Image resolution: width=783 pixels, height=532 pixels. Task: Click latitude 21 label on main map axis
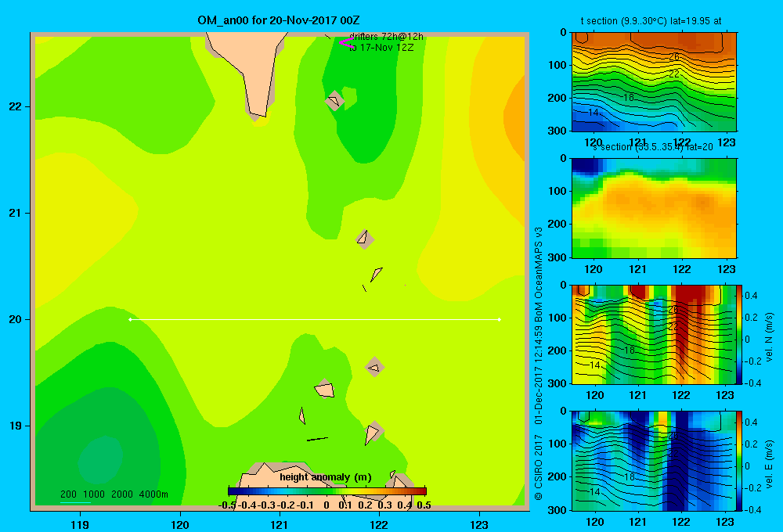click(16, 213)
